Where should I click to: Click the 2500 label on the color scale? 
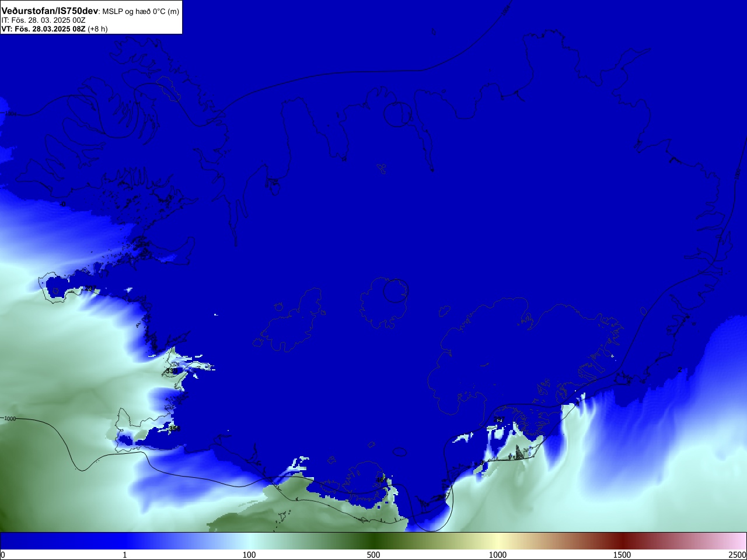tap(738, 555)
